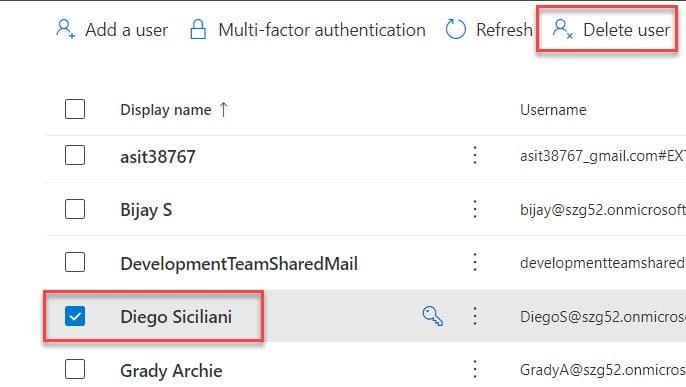Viewport: 686px width, 387px height.
Task: Sort by the Display name column header
Action: [x=166, y=110]
